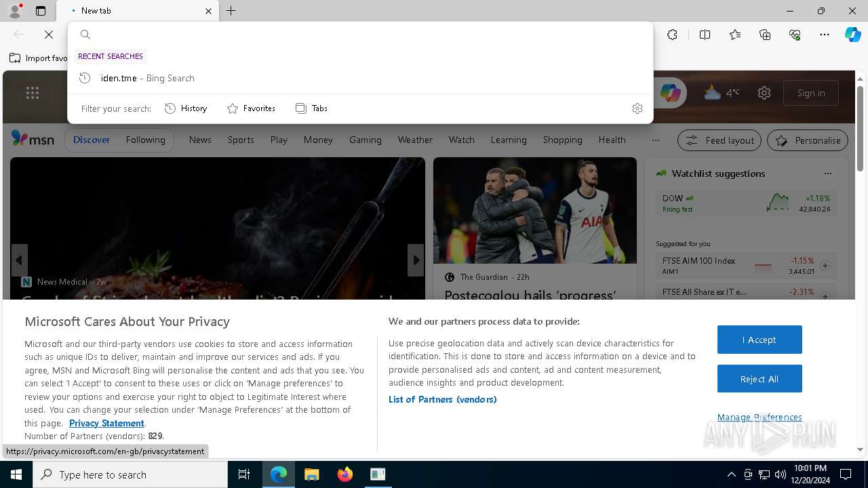This screenshot has width=868, height=488.
Task: Add FTSE All Share ex IT to watchlist
Action: (x=825, y=296)
